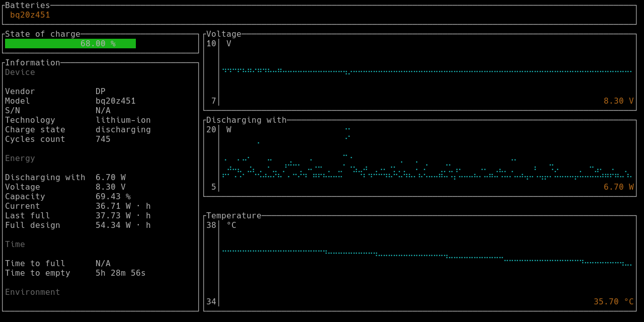Click the Last full value 37.73 W·h
The image size is (644, 322).
(x=123, y=216)
